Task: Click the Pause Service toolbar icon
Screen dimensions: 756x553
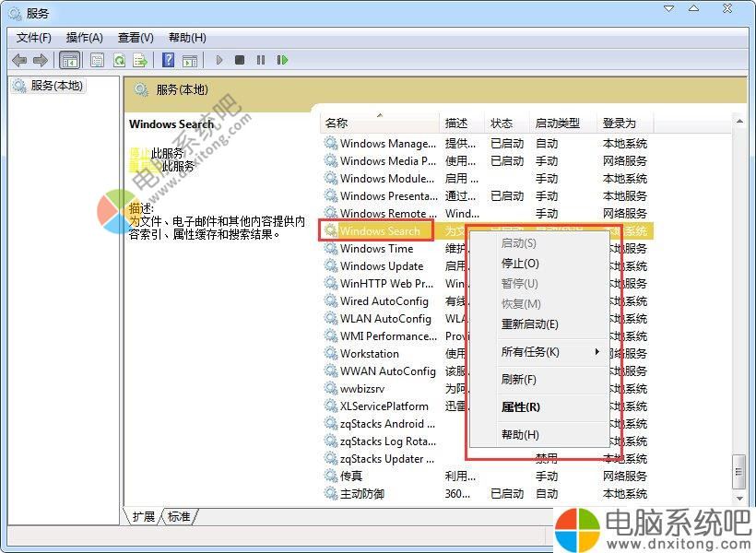Action: tap(261, 60)
